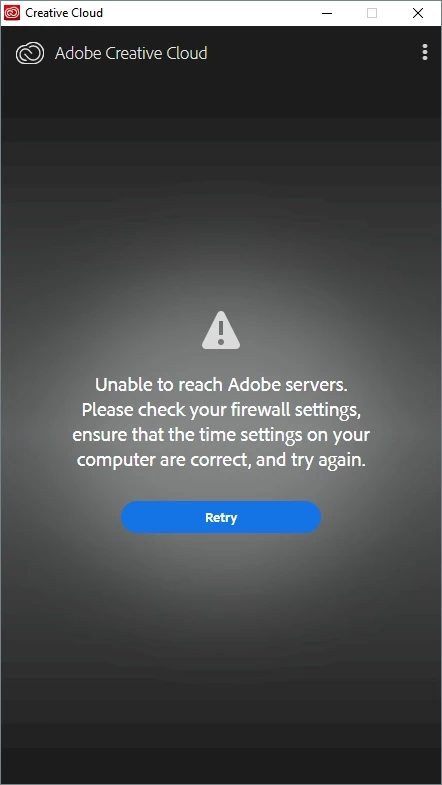Click the greyed-out maximize button
The height and width of the screenshot is (785, 442).
pyautogui.click(x=372, y=13)
